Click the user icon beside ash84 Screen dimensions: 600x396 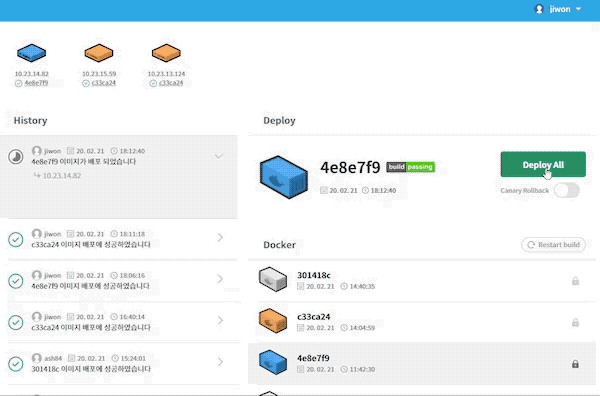(x=37, y=358)
